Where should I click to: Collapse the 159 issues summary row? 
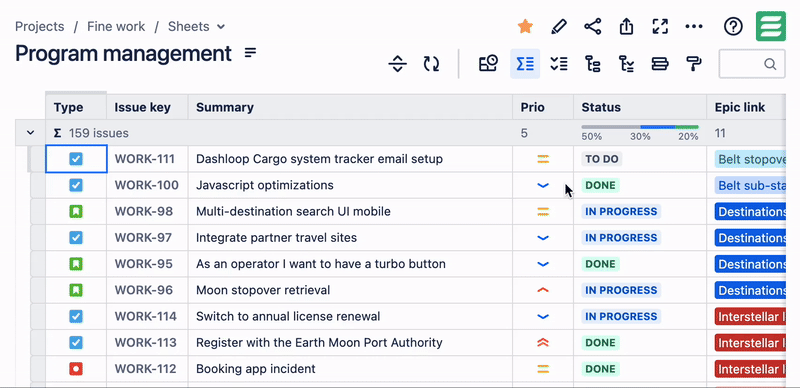coord(31,133)
